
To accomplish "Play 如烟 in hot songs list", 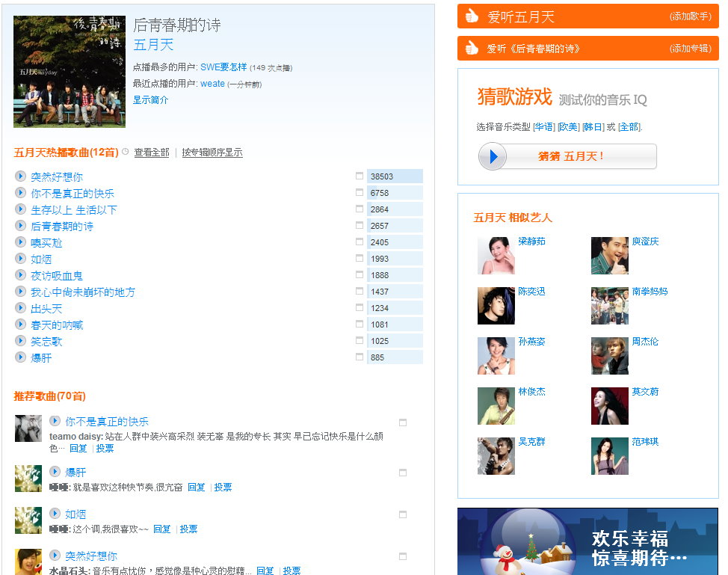I will tap(20, 258).
